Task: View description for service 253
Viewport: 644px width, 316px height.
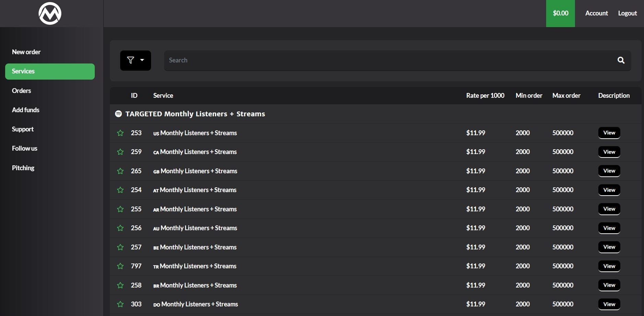Action: pos(609,133)
